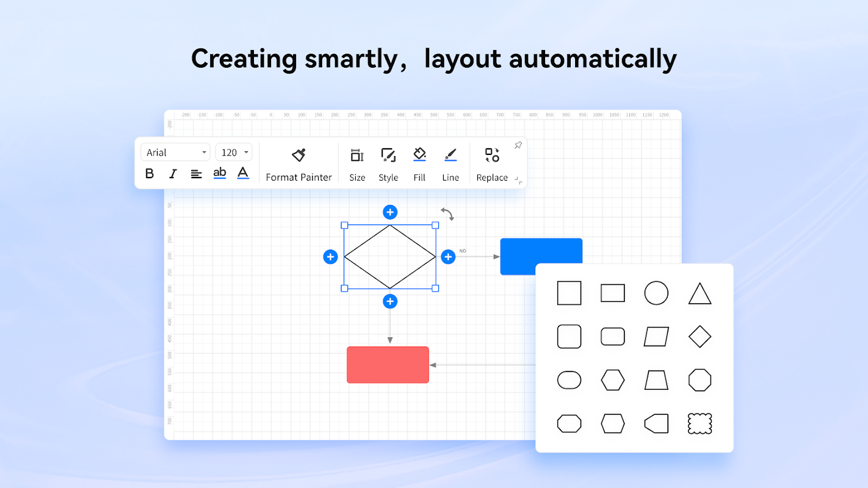Image resolution: width=868 pixels, height=488 pixels.
Task: Choose the wavy-edged rectangle shape in panel
Action: click(700, 423)
